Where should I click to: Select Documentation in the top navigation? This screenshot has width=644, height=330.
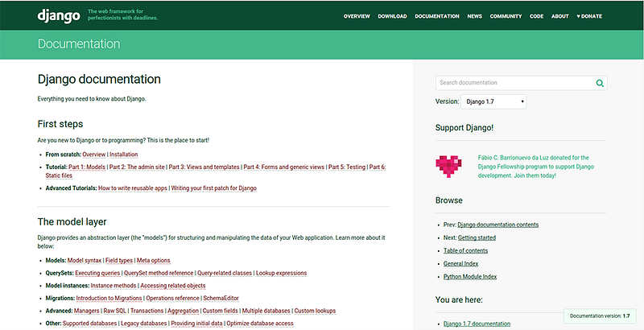coord(437,16)
